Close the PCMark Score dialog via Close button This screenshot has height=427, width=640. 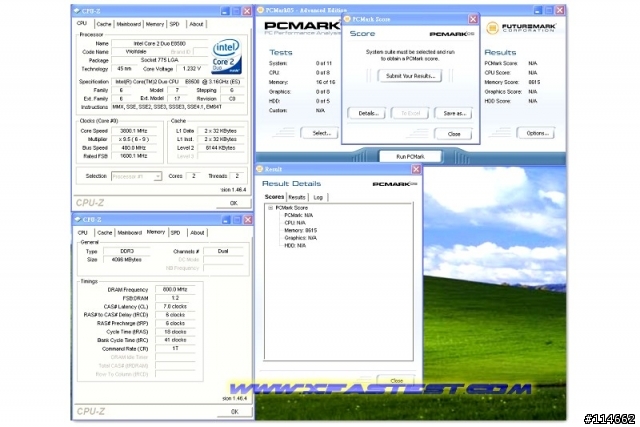(453, 134)
